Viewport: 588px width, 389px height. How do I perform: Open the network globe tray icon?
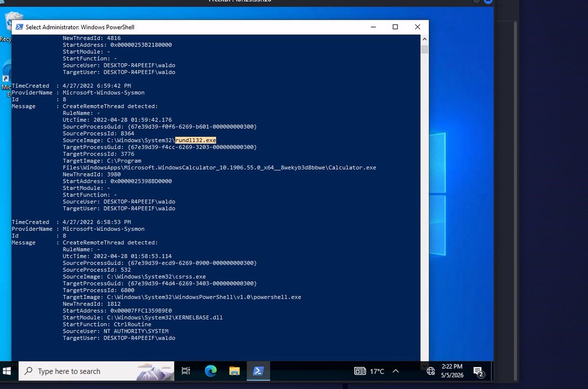tap(431, 371)
